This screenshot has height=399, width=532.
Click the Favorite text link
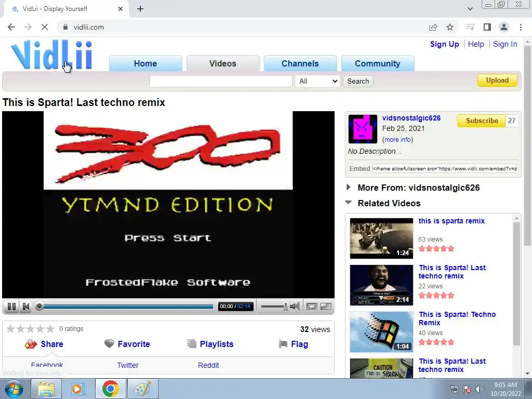(134, 344)
